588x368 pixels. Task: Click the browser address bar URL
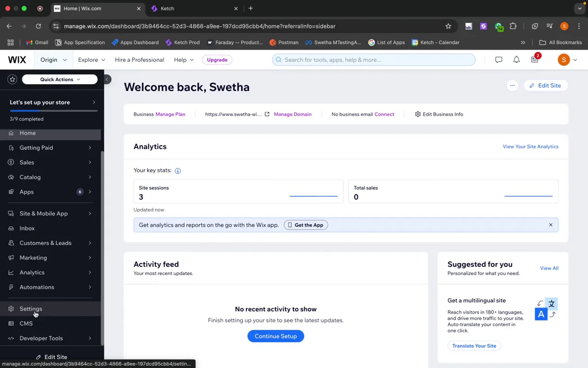click(200, 26)
